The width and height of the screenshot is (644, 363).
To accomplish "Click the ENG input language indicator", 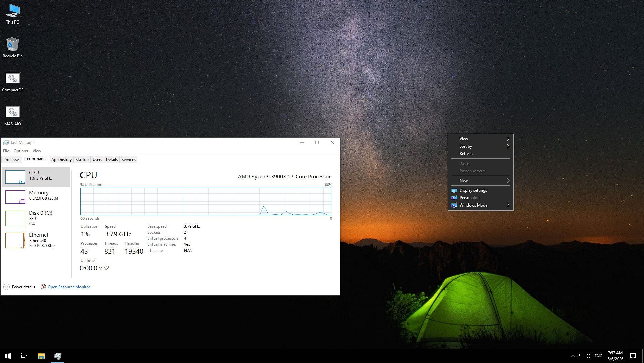I will click(598, 356).
